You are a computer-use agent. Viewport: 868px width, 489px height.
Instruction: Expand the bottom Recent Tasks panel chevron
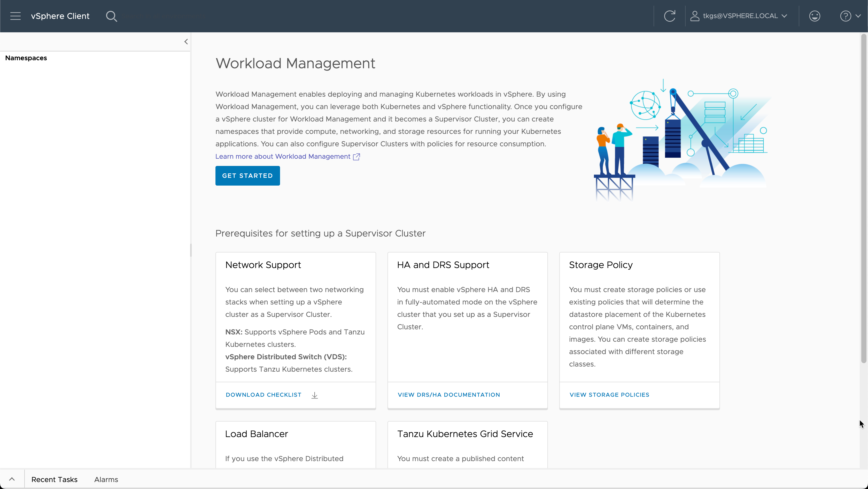point(12,479)
